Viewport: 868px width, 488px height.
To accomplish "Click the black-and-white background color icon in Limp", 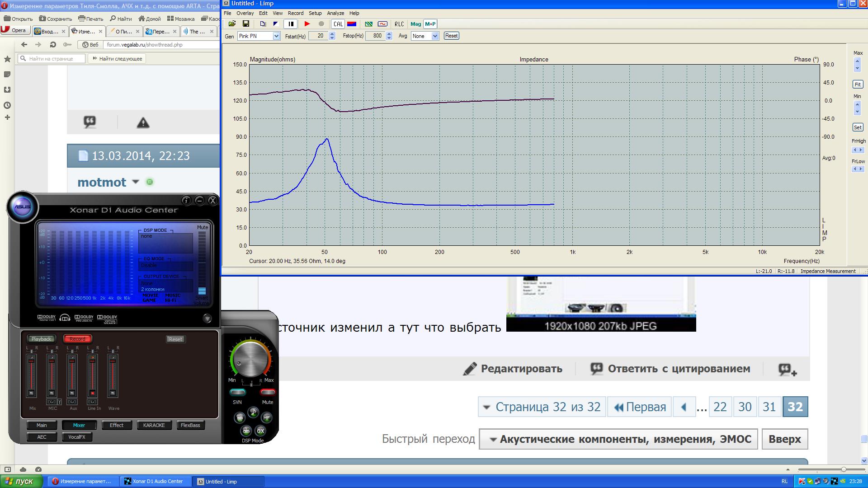I will (x=275, y=24).
